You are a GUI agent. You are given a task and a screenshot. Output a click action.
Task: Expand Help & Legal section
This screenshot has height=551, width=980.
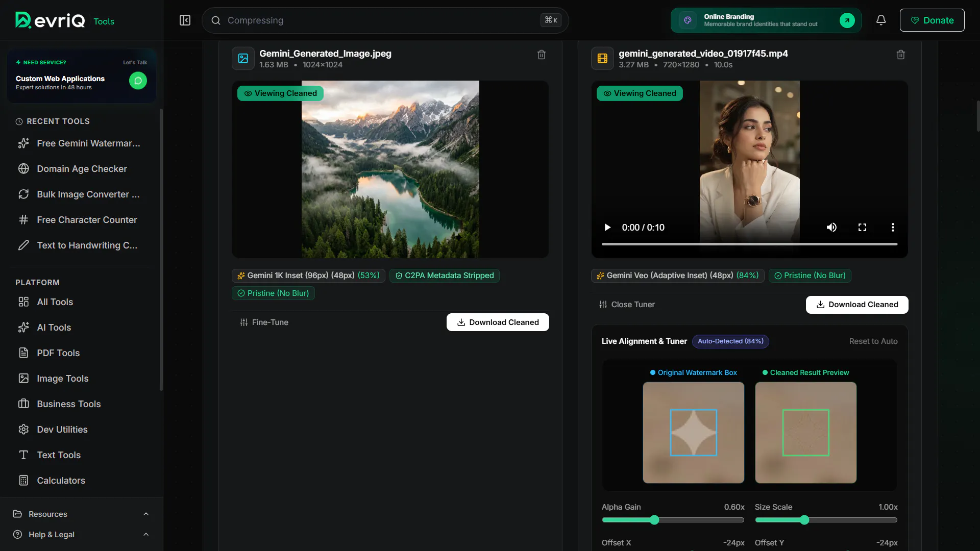(x=82, y=535)
